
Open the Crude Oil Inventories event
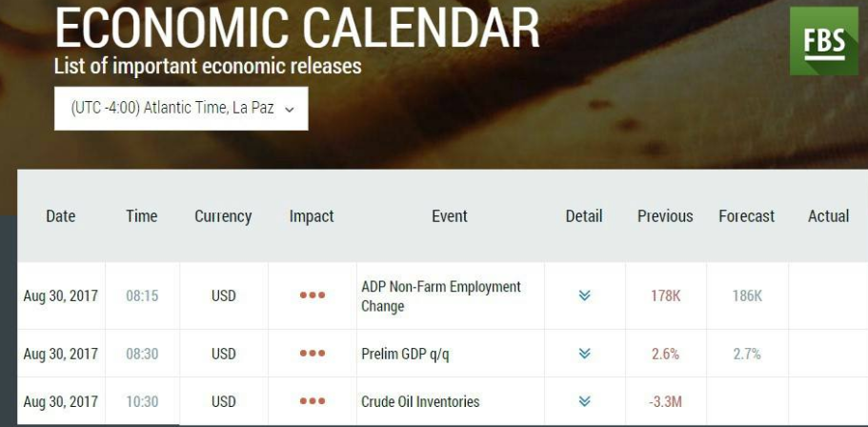420,401
